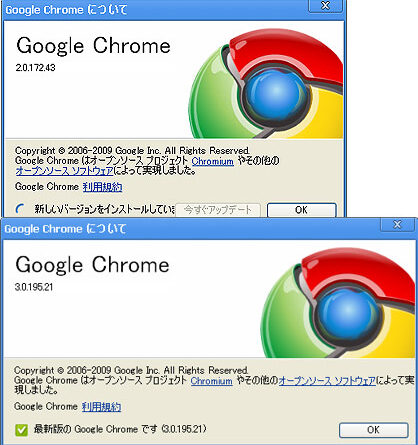418x445 pixels.
Task: Click the 今すぐアップデート update button
Action: click(x=218, y=210)
